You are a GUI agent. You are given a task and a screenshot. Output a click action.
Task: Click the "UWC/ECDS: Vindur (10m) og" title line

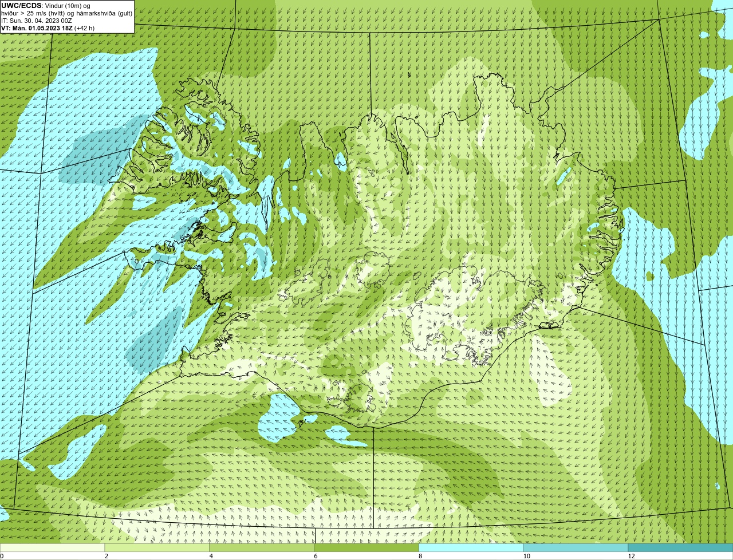(x=45, y=5)
